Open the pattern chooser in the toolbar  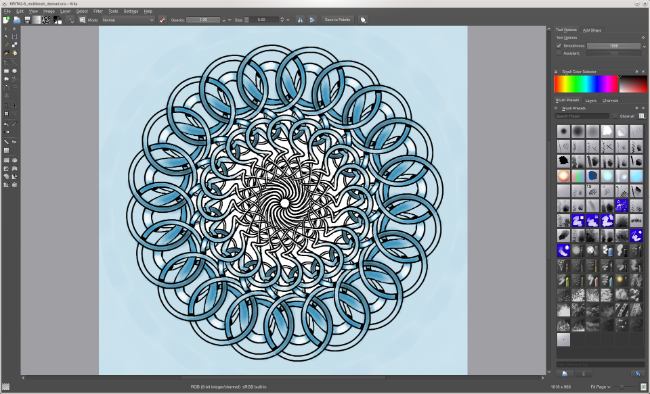46,19
